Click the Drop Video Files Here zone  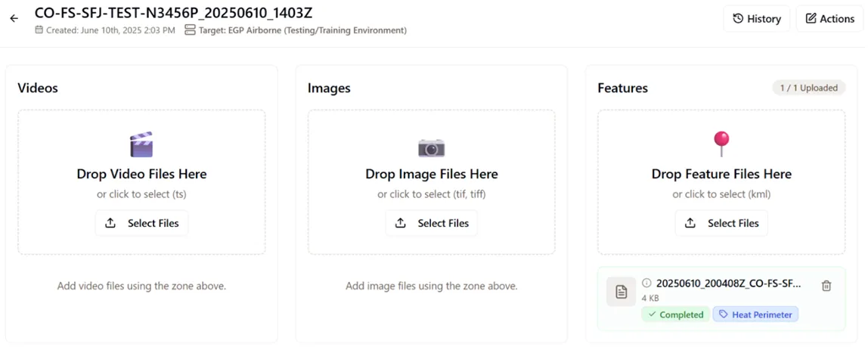point(141,174)
